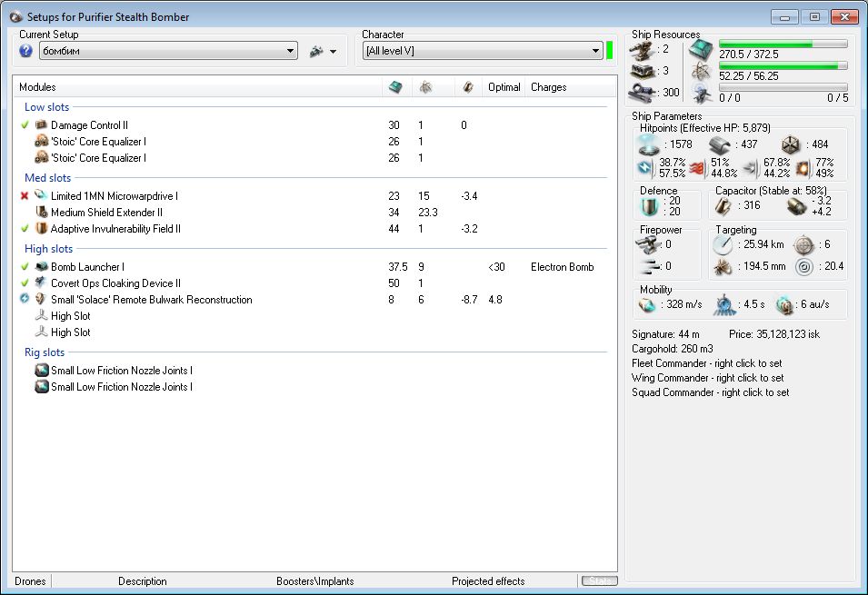Click the max velocity icon 328 m/s
Image resolution: width=868 pixels, height=595 pixels.
pyautogui.click(x=646, y=304)
